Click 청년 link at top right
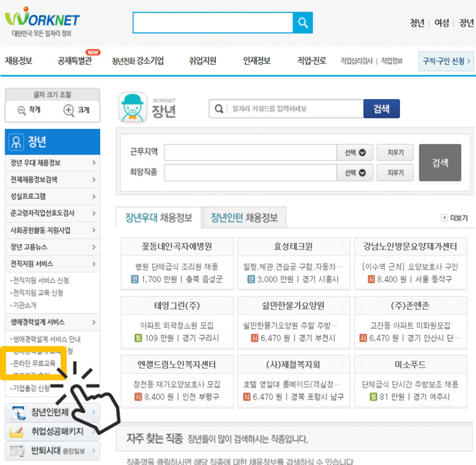Viewport: 476px width, 465px height. pos(417,23)
